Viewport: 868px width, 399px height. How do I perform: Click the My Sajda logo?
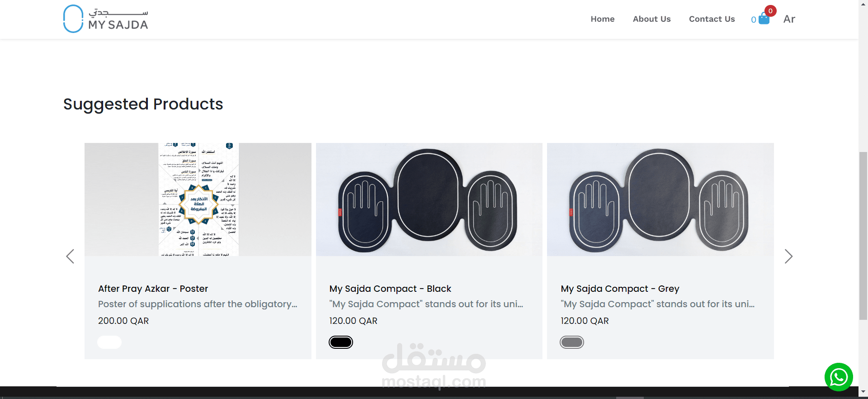point(106,19)
